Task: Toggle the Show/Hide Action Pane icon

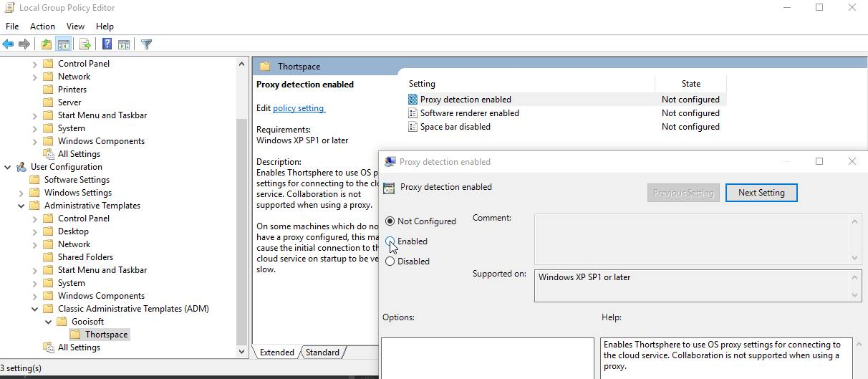Action: coord(123,44)
